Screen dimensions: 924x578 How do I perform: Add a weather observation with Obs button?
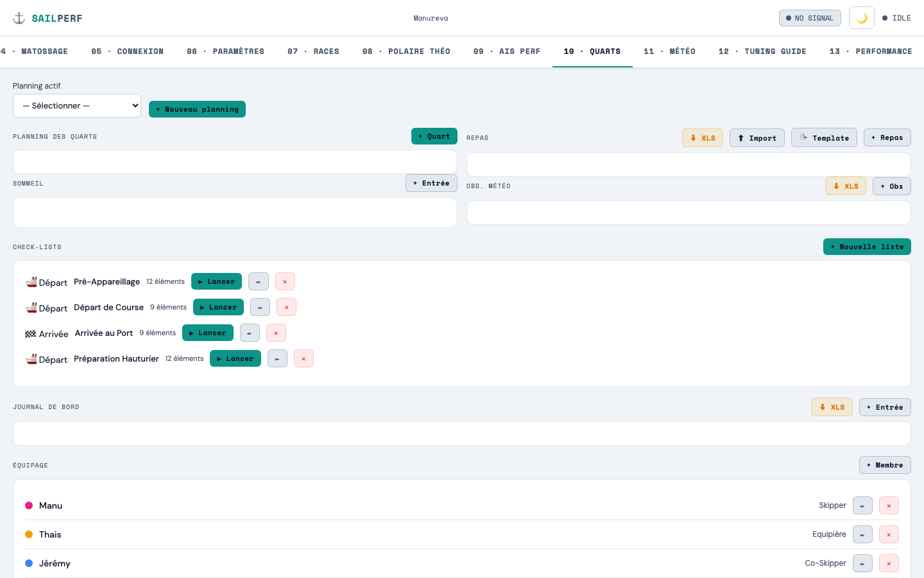[892, 186]
